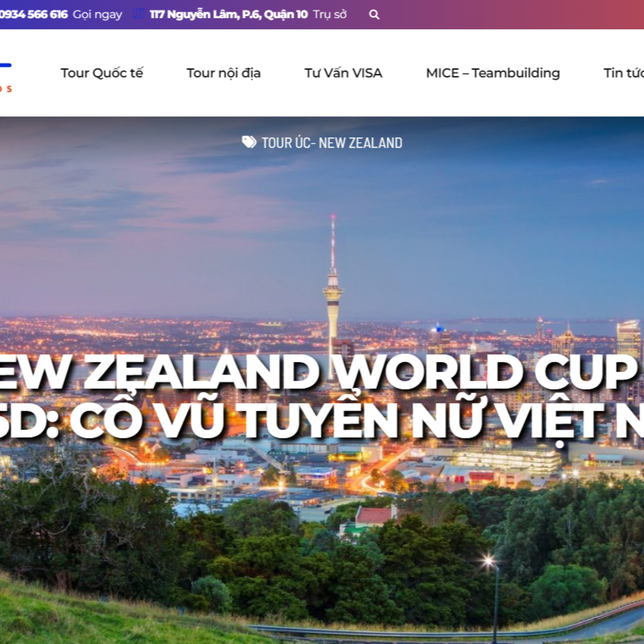Viewport: 644px width, 644px height.
Task: Open the Tin tức menu item
Action: (623, 73)
